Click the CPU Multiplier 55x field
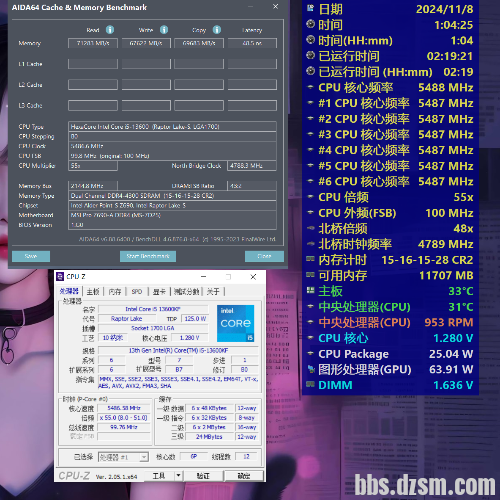This screenshot has width=500, height=500. coord(93,166)
